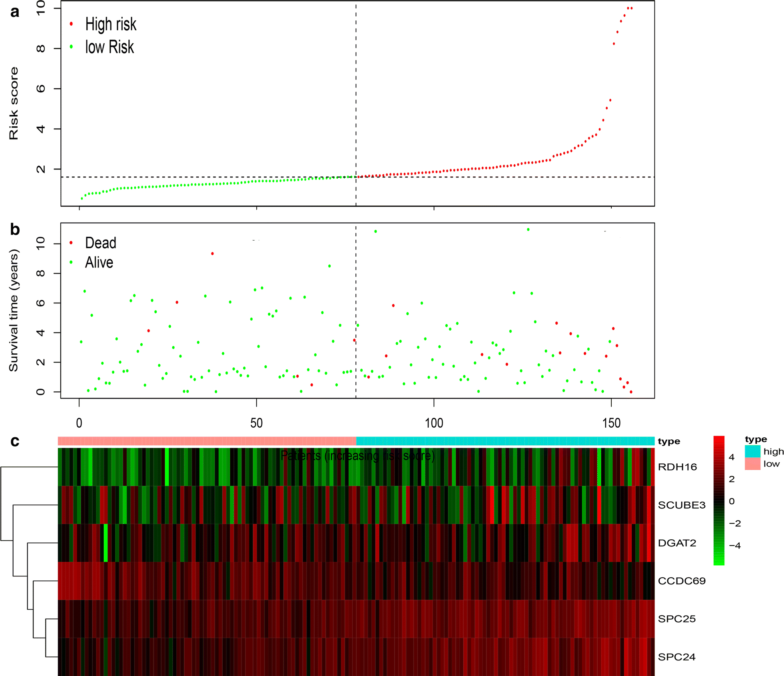Click the SPC24 gene row label
Image resolution: width=784 pixels, height=676 pixels.
[x=677, y=657]
